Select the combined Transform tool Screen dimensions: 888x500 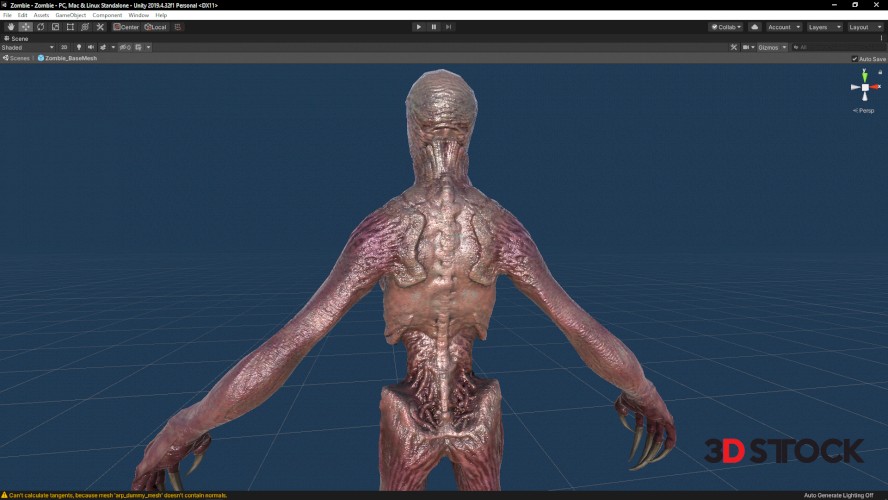point(85,27)
